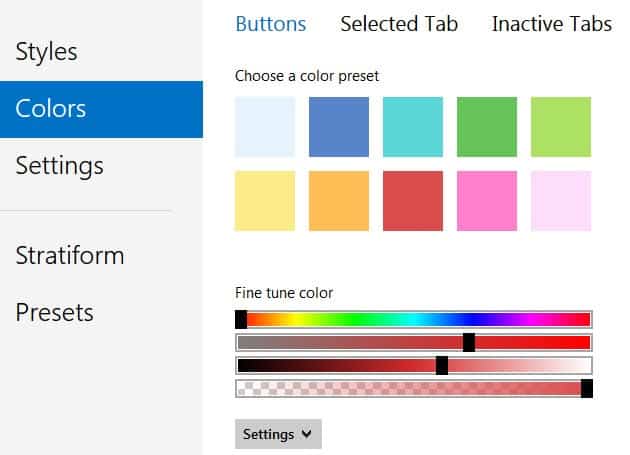Open the Styles section
The image size is (630, 455).
coord(46,52)
